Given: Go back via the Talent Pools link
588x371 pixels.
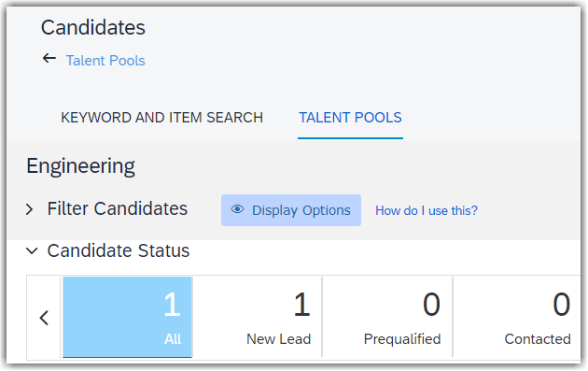Looking at the screenshot, I should point(105,61).
